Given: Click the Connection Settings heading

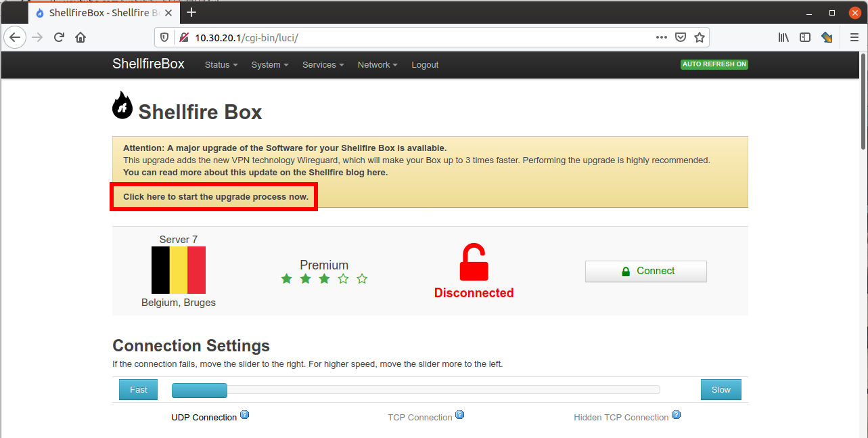Looking at the screenshot, I should (191, 346).
